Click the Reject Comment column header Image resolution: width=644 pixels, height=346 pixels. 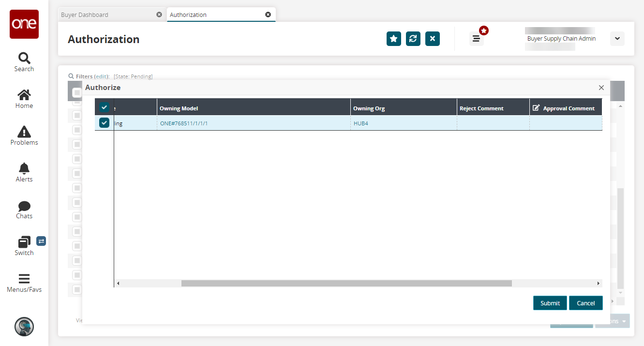click(x=493, y=108)
